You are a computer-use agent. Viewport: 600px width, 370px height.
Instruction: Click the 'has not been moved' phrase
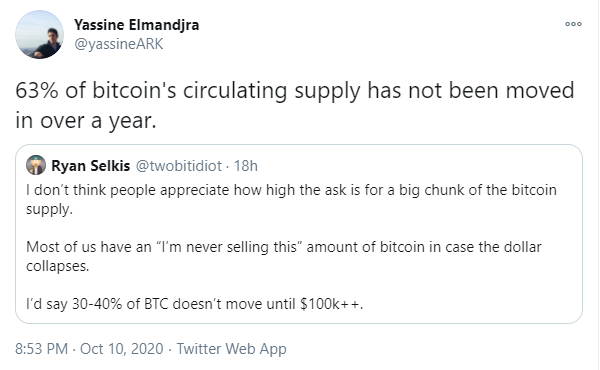pyautogui.click(x=471, y=91)
